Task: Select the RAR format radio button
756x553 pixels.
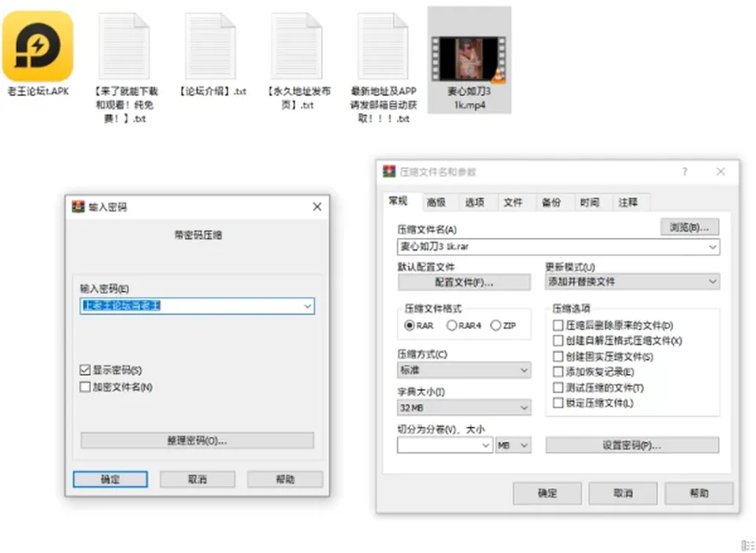Action: click(x=409, y=325)
